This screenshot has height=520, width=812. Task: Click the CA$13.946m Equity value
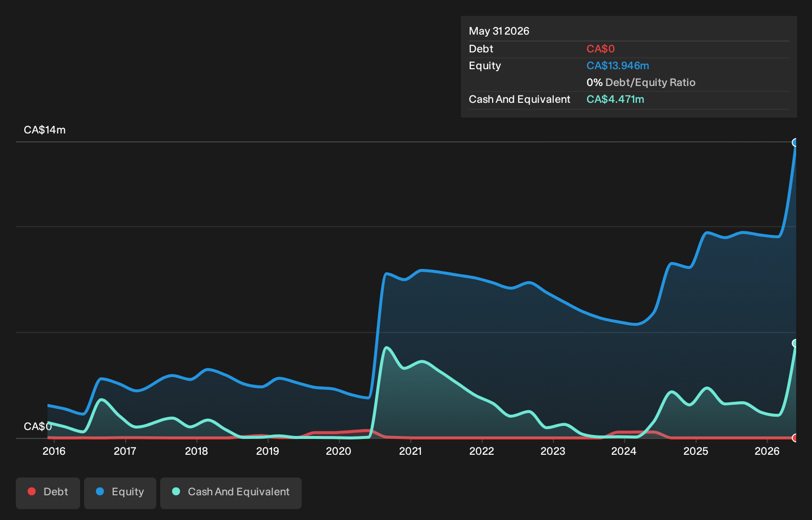618,66
